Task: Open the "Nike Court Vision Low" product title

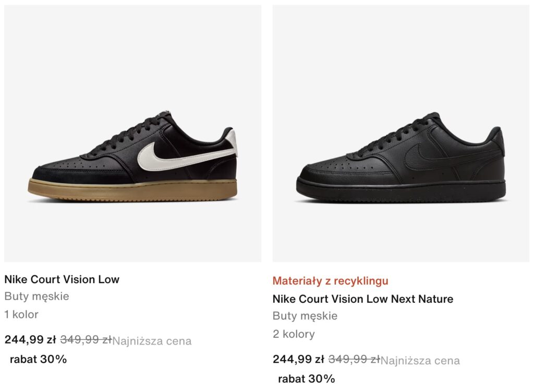Action: pyautogui.click(x=62, y=279)
